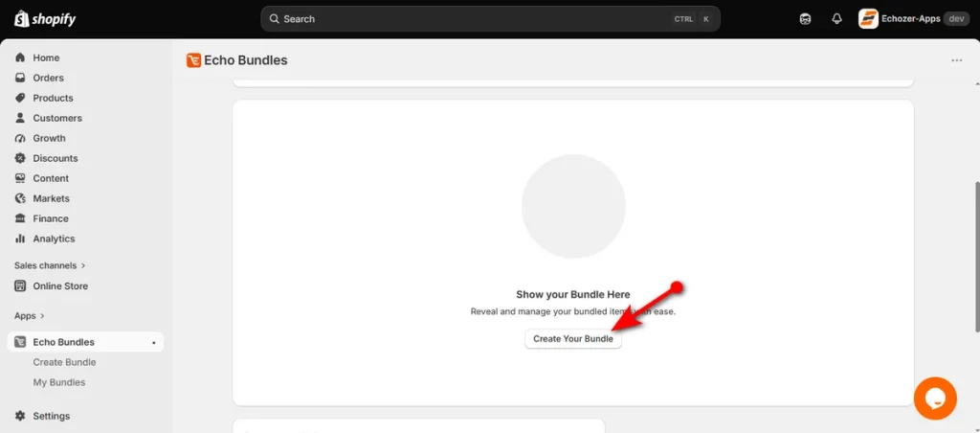Click the Growth gauge icon

coord(20,138)
